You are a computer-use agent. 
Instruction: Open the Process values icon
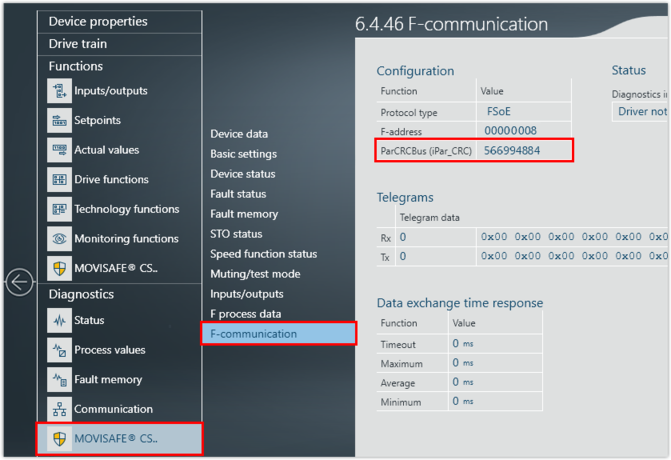click(x=59, y=350)
